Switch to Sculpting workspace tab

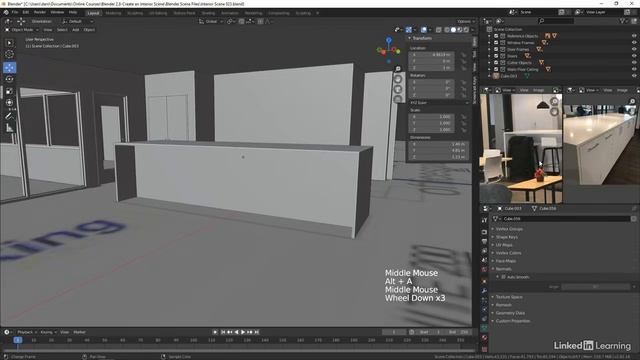point(135,13)
